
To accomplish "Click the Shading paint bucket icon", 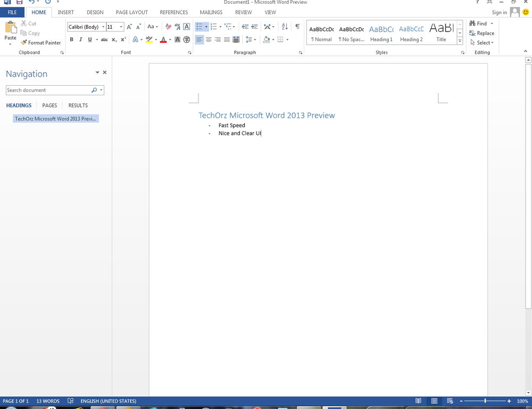I will [x=267, y=39].
